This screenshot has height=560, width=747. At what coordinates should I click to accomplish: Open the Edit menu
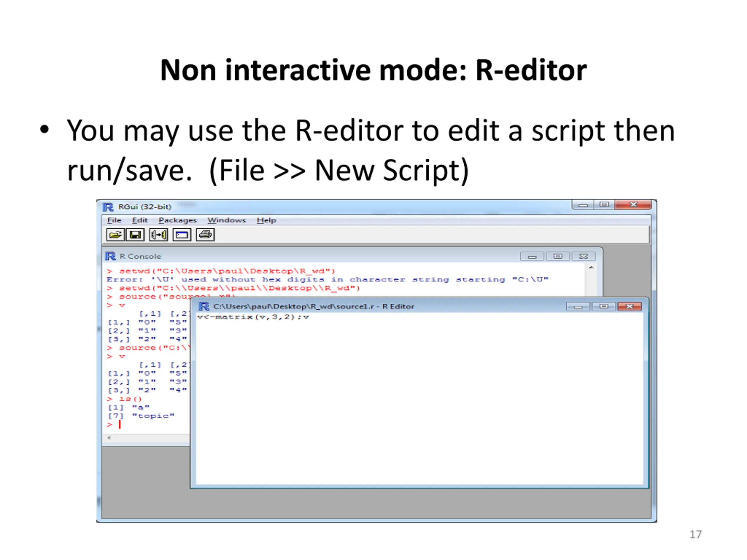[140, 220]
